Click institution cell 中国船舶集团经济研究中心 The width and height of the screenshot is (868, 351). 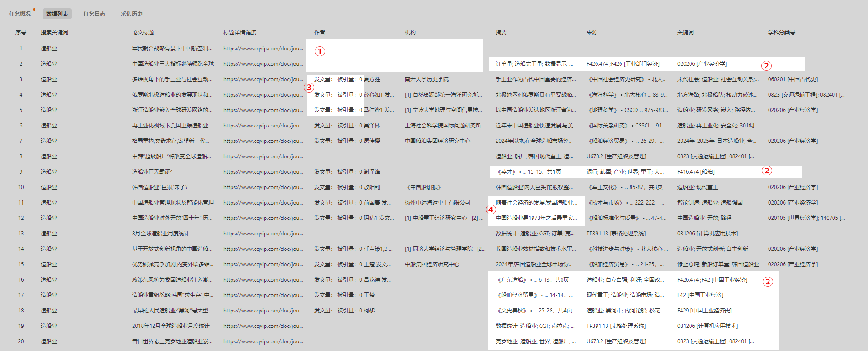tap(438, 141)
